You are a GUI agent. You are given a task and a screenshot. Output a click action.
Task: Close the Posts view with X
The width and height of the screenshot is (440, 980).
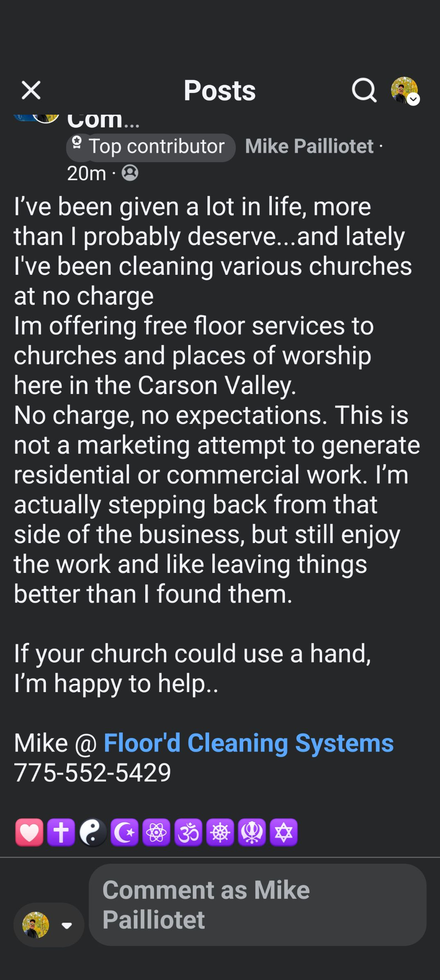pos(31,90)
